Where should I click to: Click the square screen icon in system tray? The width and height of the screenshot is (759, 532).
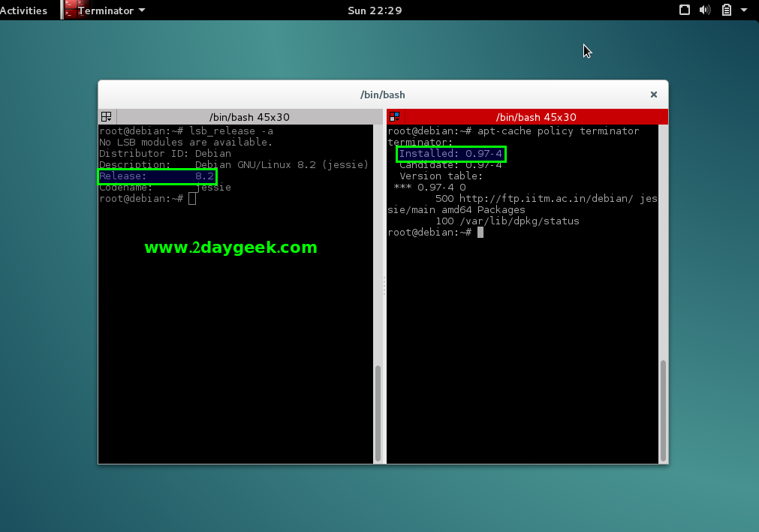point(685,10)
